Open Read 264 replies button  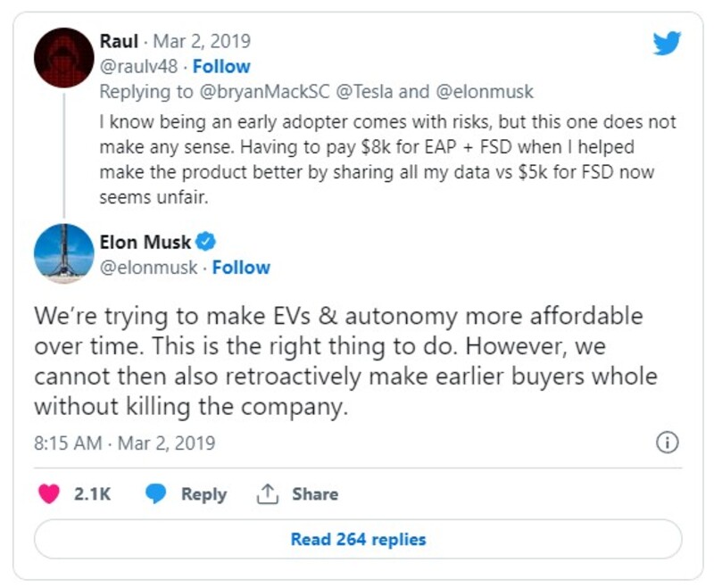coord(358,539)
